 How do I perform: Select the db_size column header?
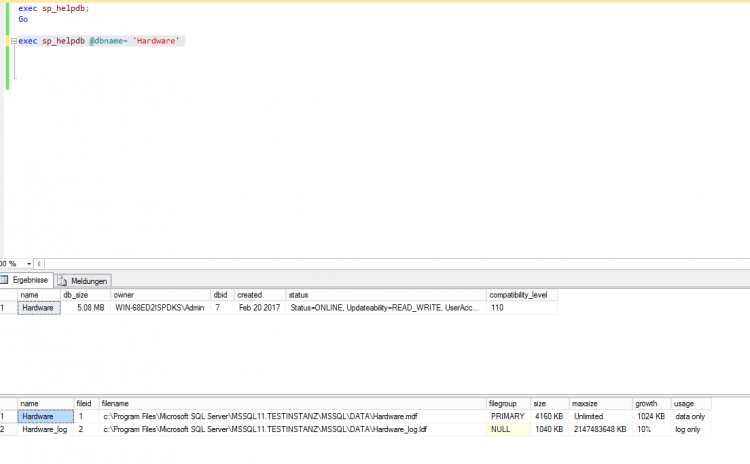78,295
